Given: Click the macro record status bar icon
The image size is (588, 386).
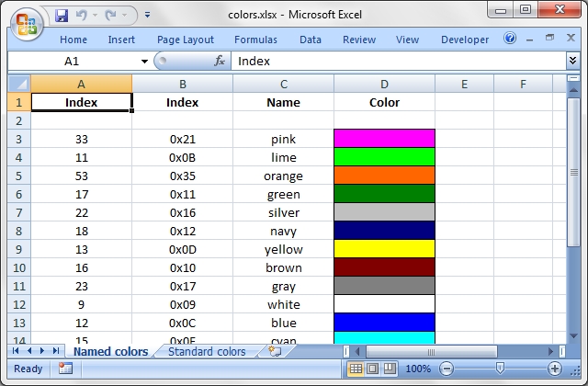Looking at the screenshot, I should coord(65,369).
